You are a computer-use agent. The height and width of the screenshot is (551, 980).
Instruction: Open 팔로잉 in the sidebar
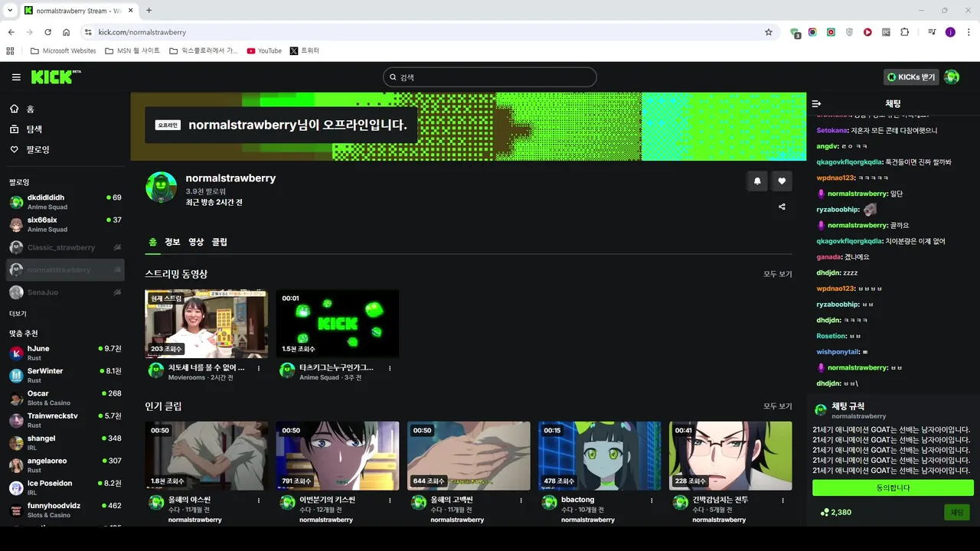tap(29, 150)
